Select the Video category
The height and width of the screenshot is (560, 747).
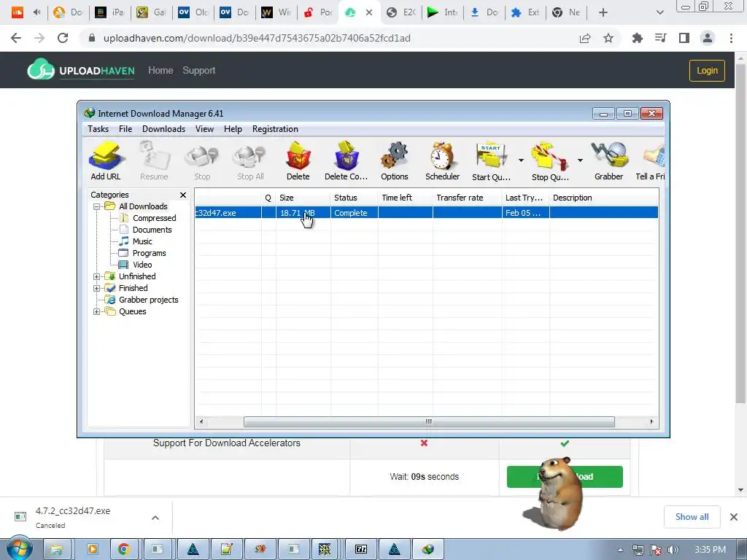pos(142,265)
